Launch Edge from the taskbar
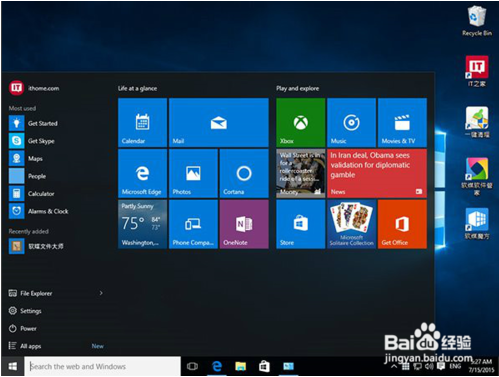 [x=217, y=366]
